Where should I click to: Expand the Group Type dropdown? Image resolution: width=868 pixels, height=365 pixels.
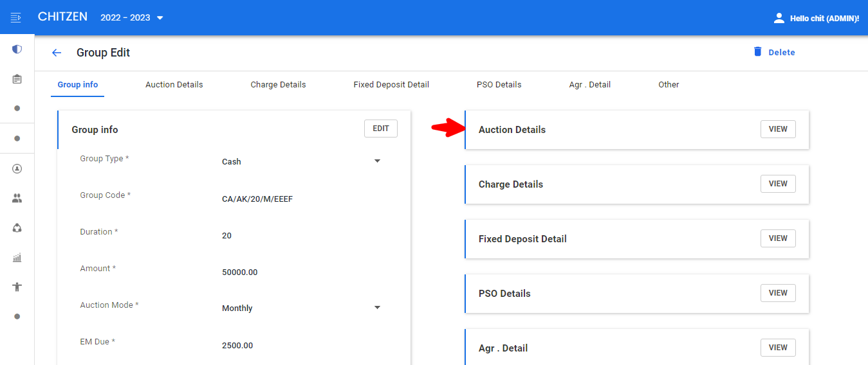(378, 161)
